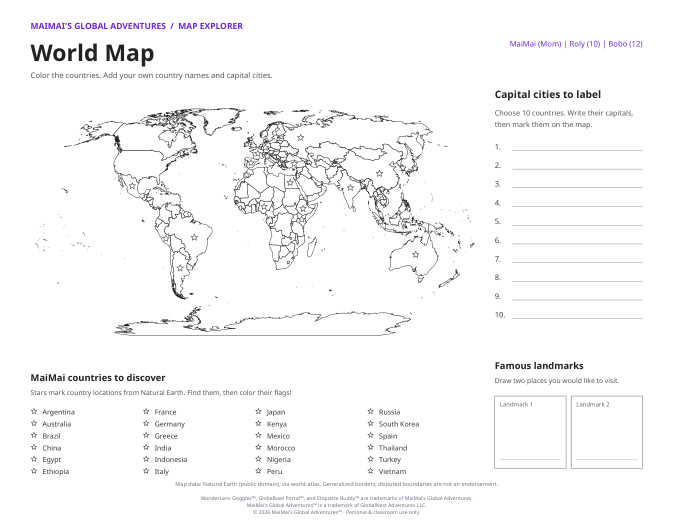Switch to the Roly (10) profile
Viewport: 674px width, 521px height.
[x=585, y=44]
